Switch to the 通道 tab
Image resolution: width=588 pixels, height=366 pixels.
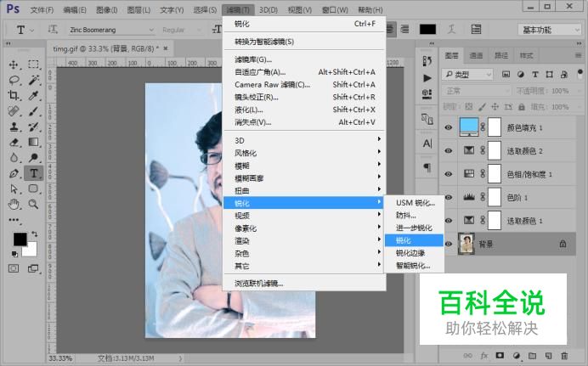pyautogui.click(x=476, y=55)
